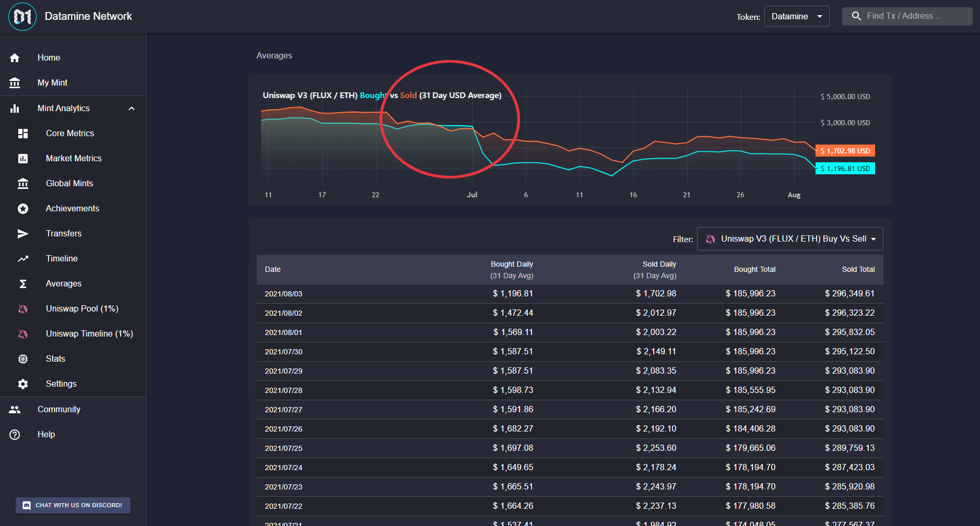Screen dimensions: 980x526
Task: Click the search magnifier icon
Action: pyautogui.click(x=856, y=16)
